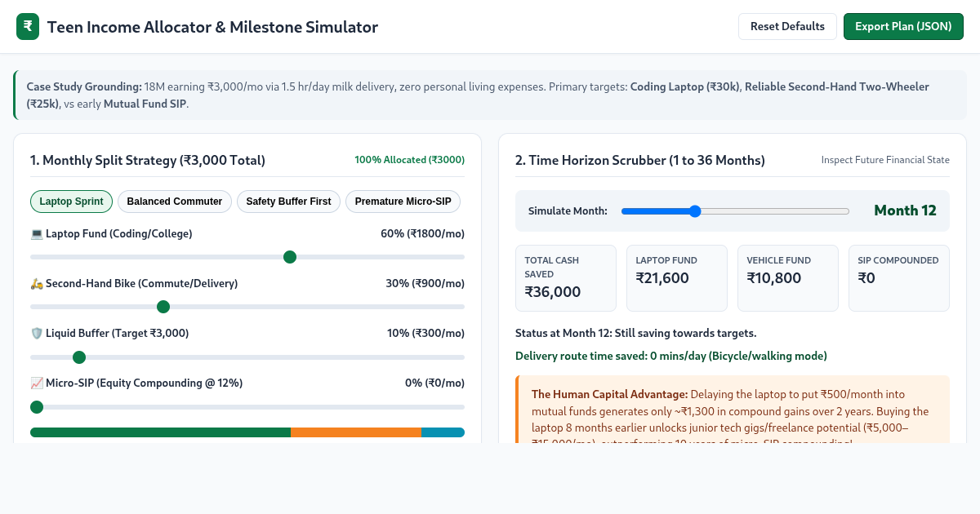Click "1. Monthly Split Strategy" heading

coord(148,161)
